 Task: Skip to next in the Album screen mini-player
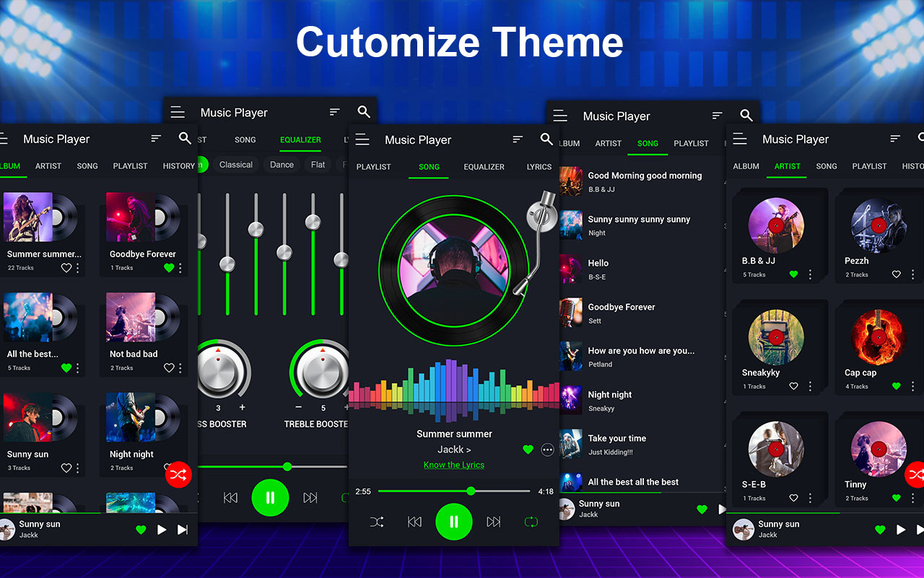point(183,530)
